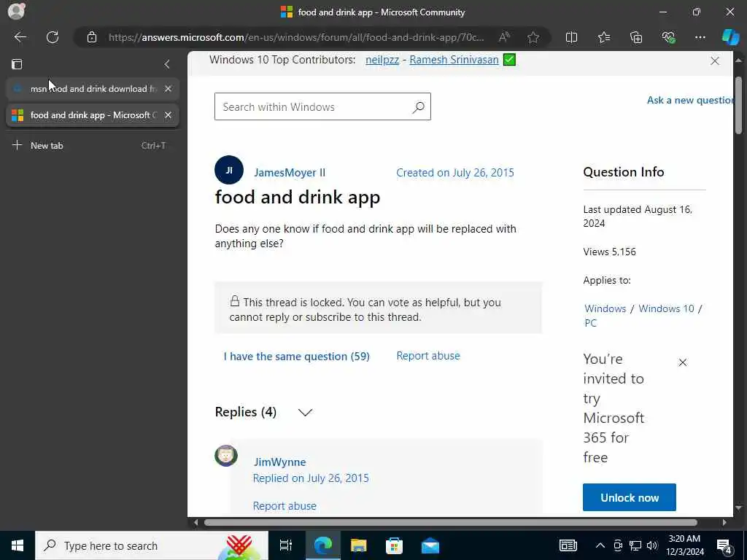Click Created on July 26, 2015 link

[x=455, y=172]
